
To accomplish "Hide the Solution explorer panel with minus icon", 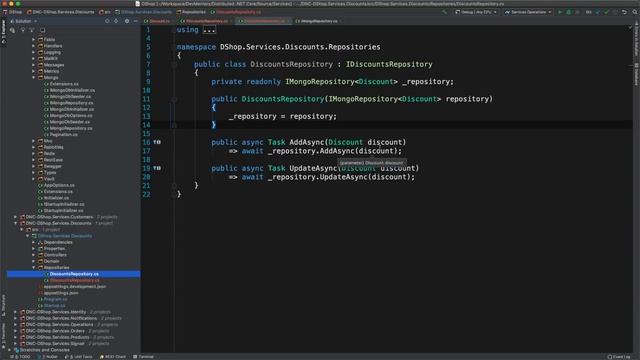I will pyautogui.click(x=136, y=21).
